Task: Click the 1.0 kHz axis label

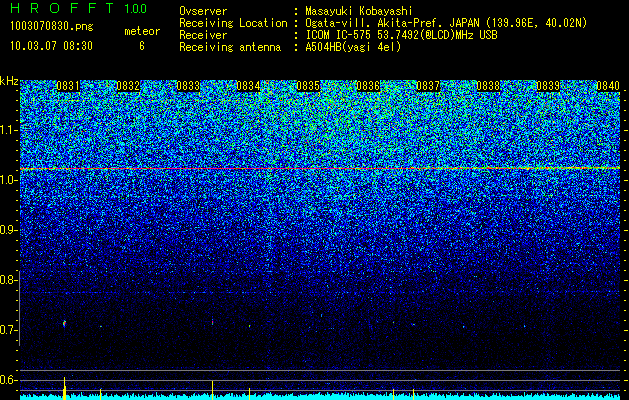Action: click(9, 180)
